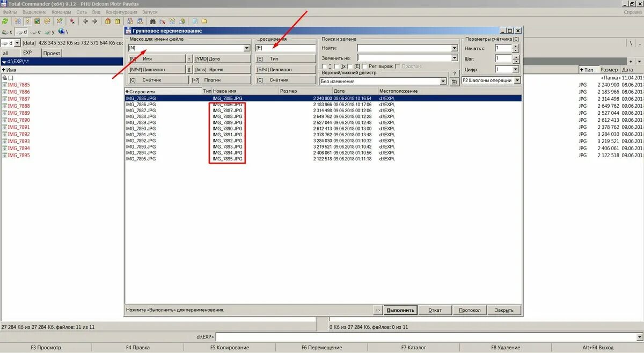
Task: Open the F2 Шаблоны операции dropdown
Action: (x=517, y=80)
